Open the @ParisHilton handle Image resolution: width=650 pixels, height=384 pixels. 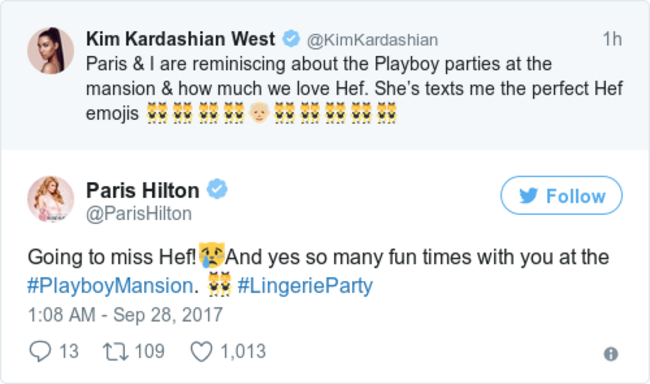pyautogui.click(x=139, y=214)
